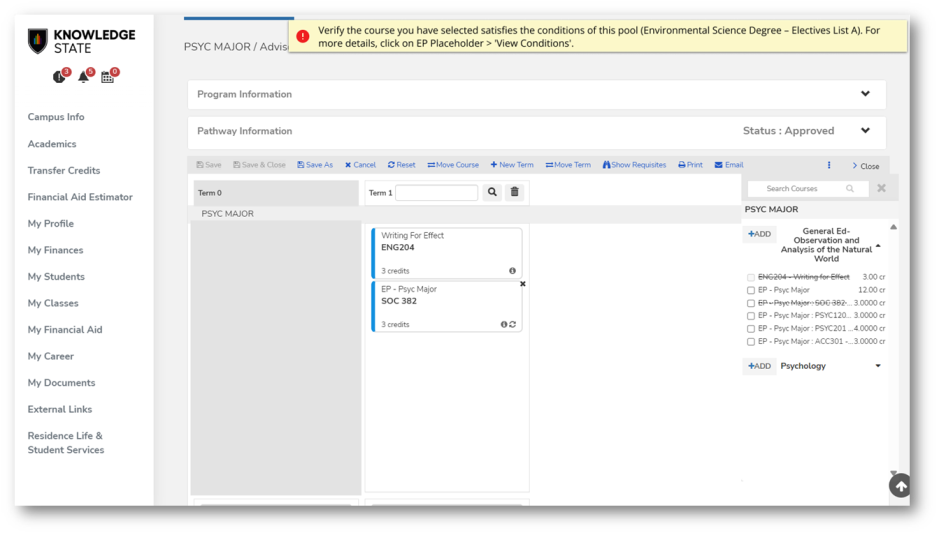The width and height of the screenshot is (939, 535).
Task: Open Financial Aid Estimator in sidebar
Action: 80,197
